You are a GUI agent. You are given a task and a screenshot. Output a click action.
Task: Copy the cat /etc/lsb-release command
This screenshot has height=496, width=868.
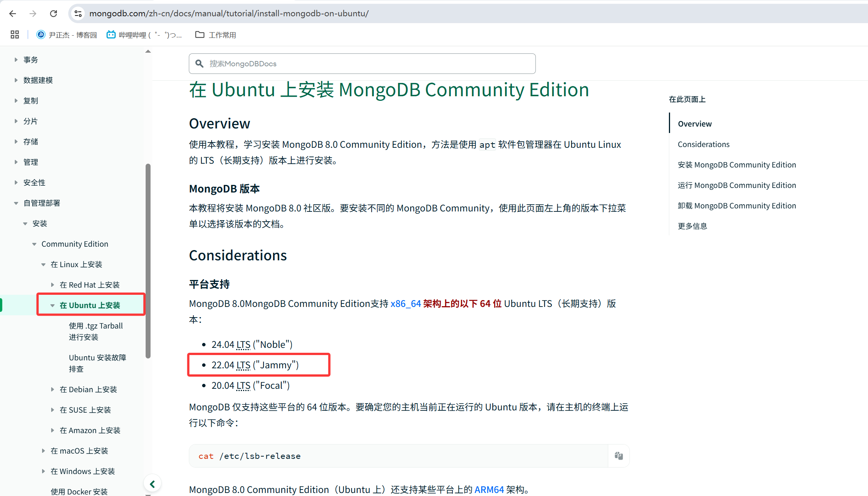click(618, 456)
